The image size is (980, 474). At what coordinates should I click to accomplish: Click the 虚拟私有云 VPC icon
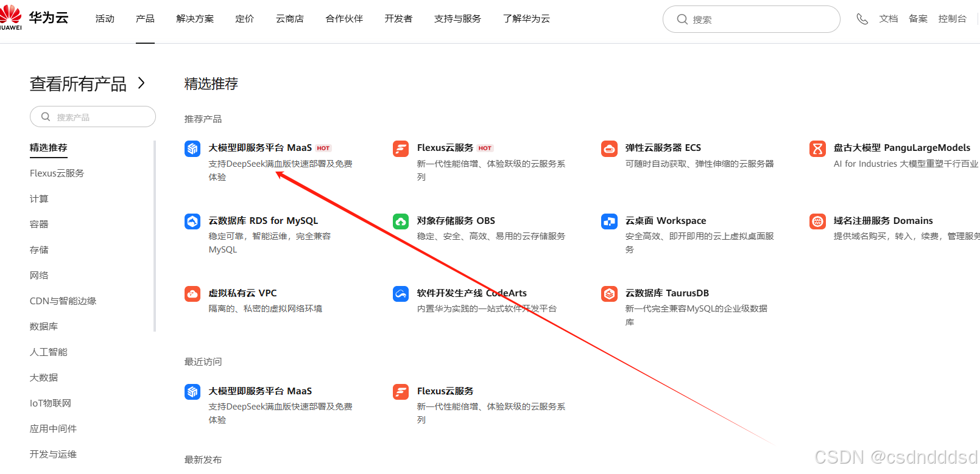192,294
